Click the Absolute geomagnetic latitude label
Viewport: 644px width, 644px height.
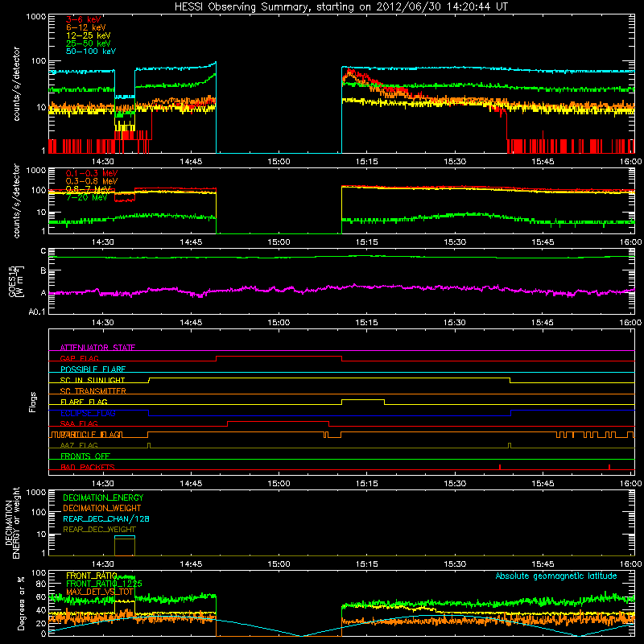pos(556,576)
